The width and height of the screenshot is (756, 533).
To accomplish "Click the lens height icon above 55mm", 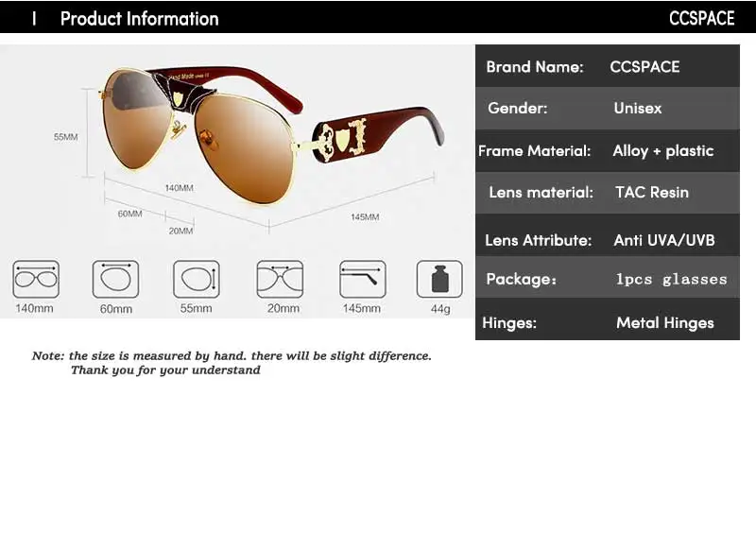I will [x=197, y=280].
